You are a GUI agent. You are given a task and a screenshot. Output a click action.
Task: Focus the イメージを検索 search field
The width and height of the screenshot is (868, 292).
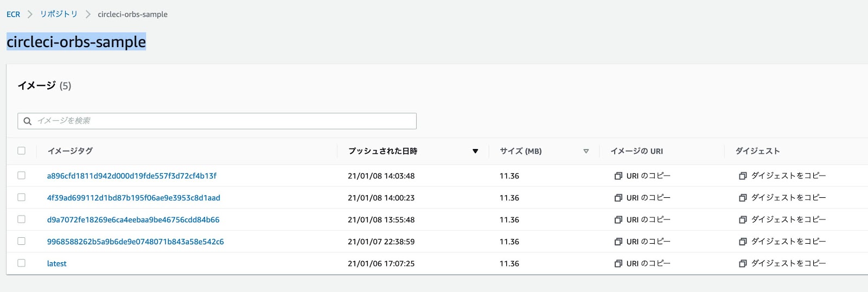coord(217,121)
